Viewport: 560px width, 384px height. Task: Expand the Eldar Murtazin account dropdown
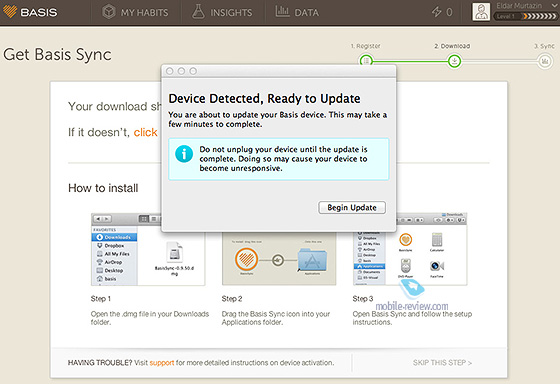point(554,6)
